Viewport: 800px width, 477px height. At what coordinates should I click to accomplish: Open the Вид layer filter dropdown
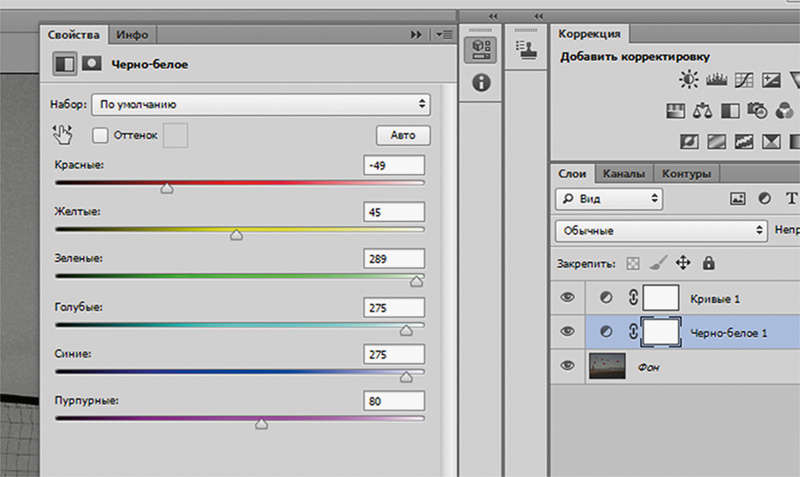pos(609,199)
